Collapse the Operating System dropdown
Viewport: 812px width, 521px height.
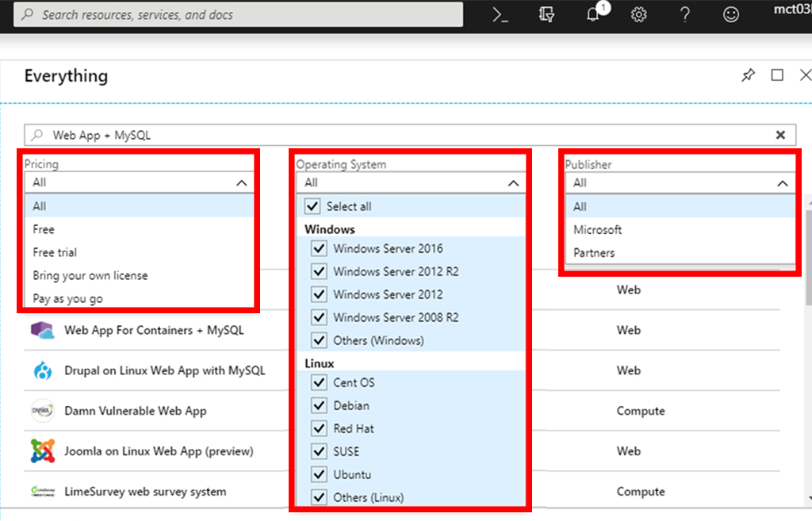click(x=513, y=183)
